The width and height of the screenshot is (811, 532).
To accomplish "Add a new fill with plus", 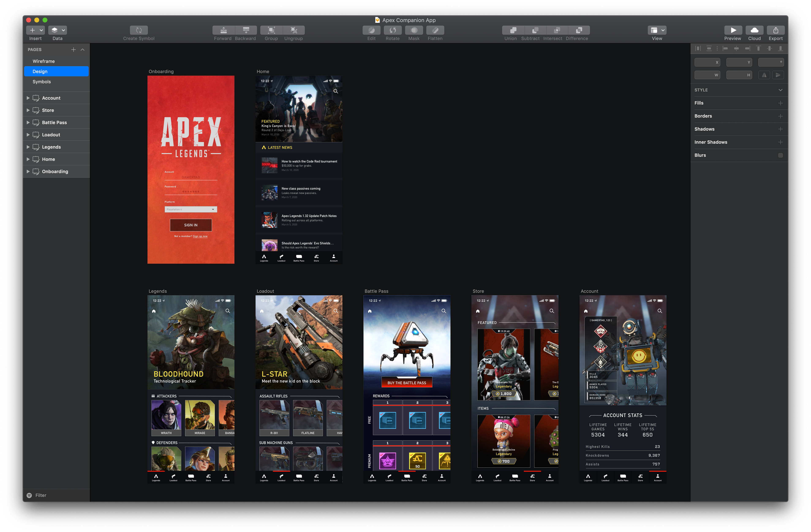I will pos(780,103).
